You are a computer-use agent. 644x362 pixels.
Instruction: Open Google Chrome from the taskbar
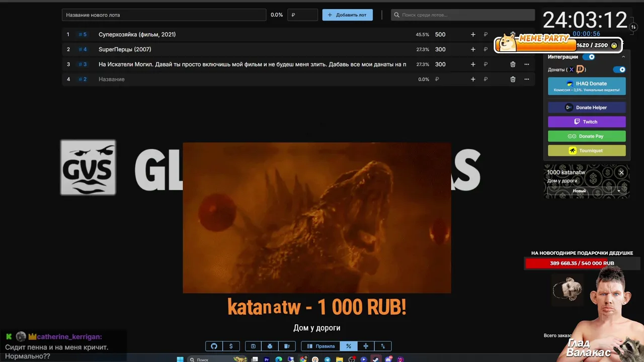click(303, 359)
